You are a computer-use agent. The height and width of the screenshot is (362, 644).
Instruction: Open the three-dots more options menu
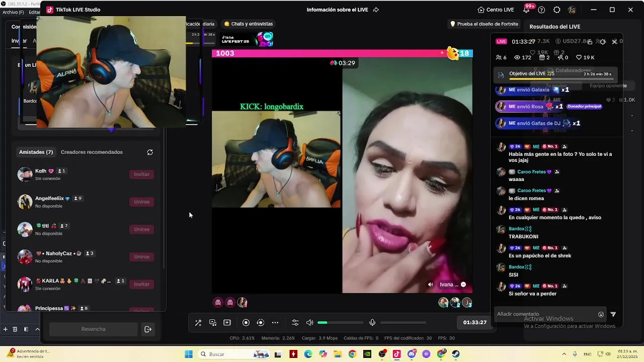coord(275,323)
